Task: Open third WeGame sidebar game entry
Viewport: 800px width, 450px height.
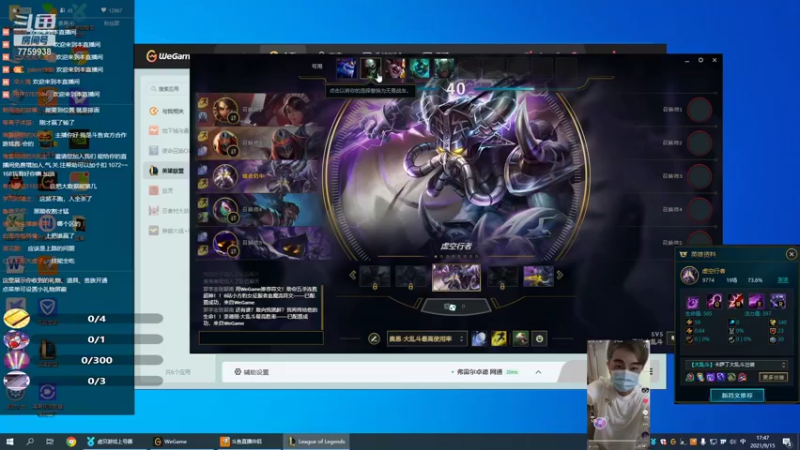Action: tap(166, 151)
